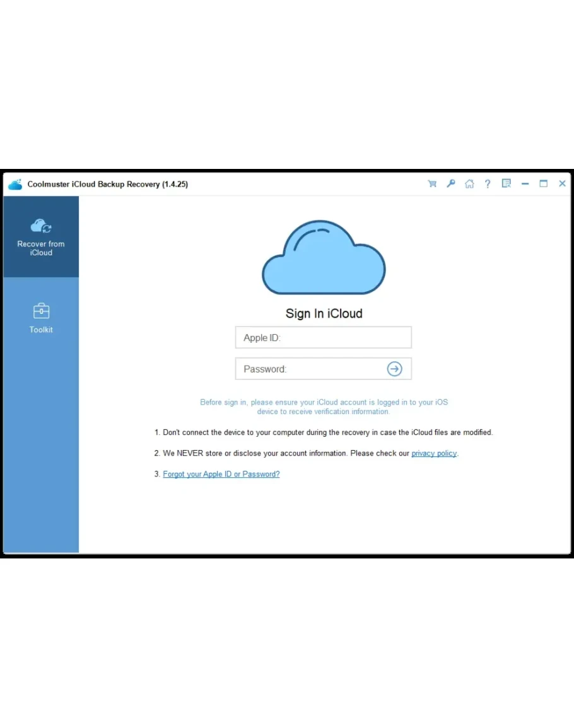Maximize the Coolmuster window

click(543, 184)
